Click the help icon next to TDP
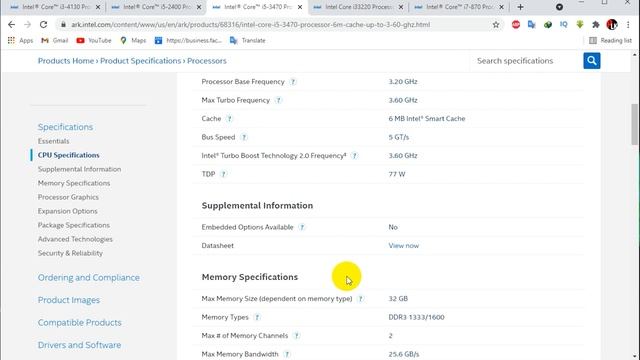640x360 pixels. click(223, 174)
